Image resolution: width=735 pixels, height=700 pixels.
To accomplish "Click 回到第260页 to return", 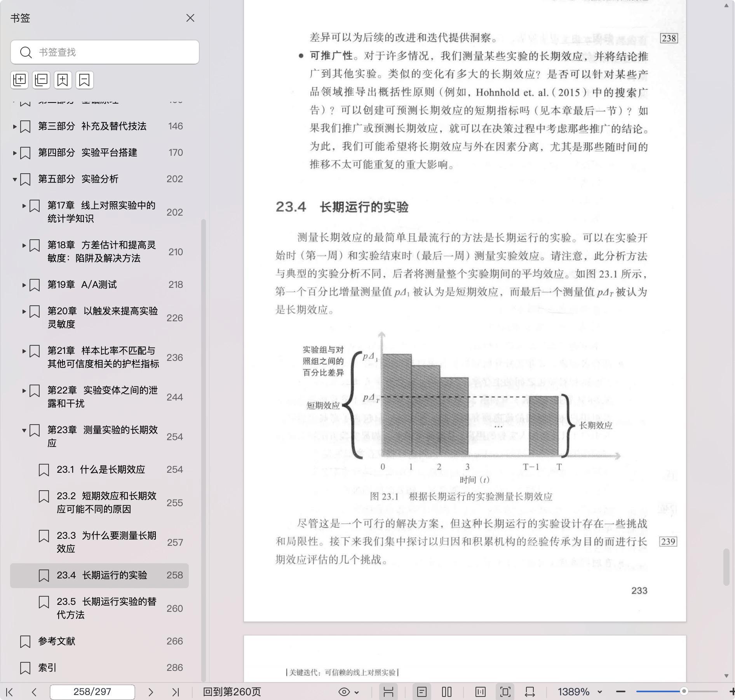I will pyautogui.click(x=232, y=692).
